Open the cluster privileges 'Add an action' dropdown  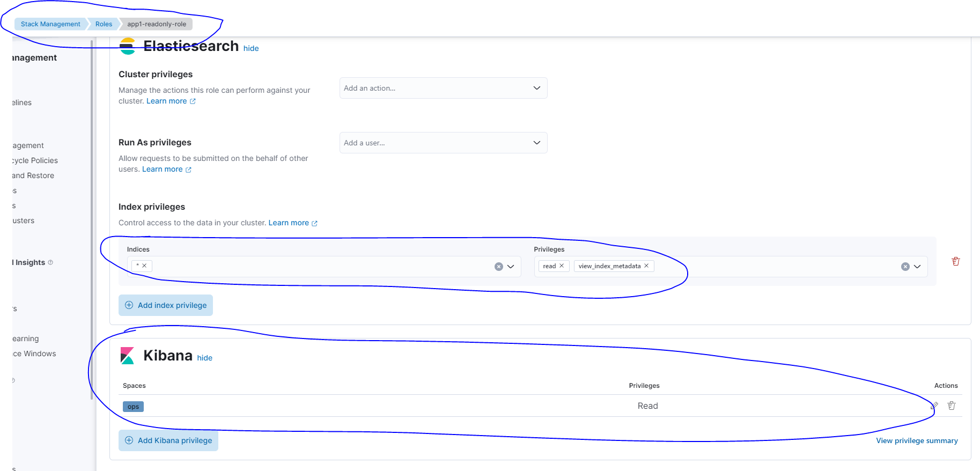coord(443,88)
